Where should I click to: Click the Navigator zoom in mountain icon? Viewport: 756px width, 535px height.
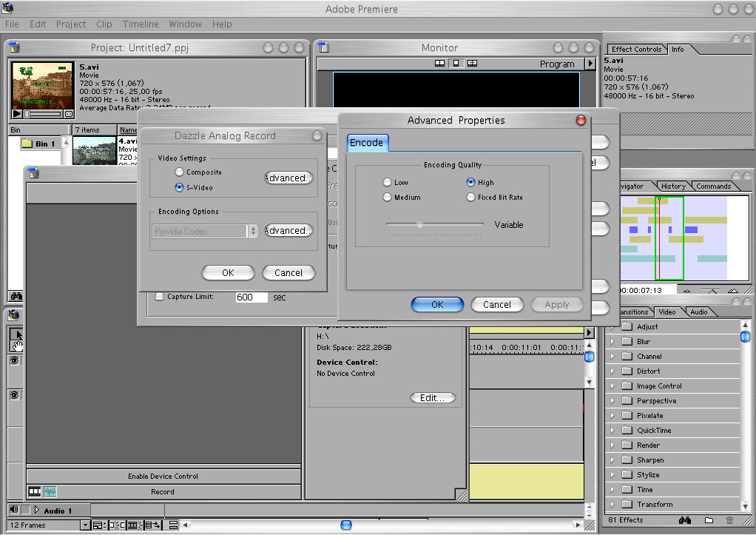pos(733,290)
